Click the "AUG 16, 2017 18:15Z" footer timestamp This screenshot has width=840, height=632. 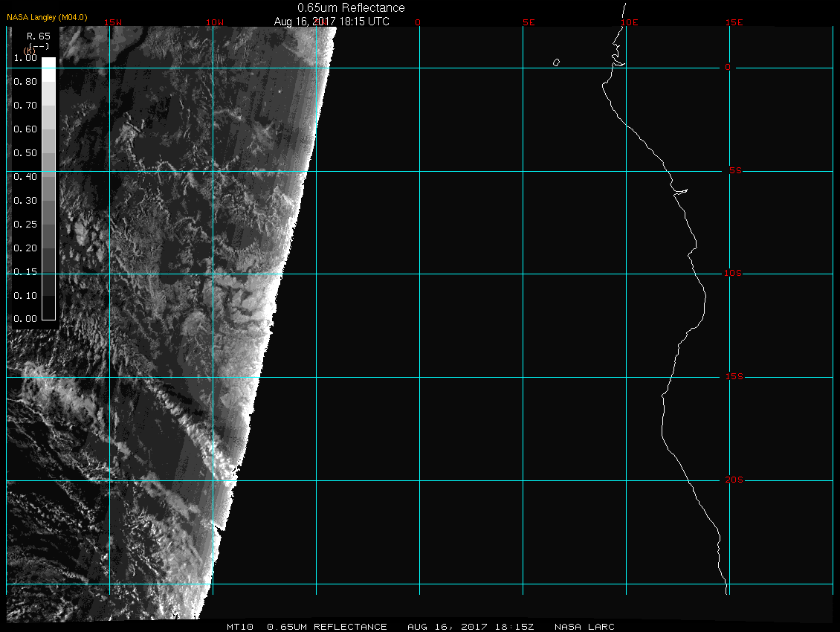471,627
